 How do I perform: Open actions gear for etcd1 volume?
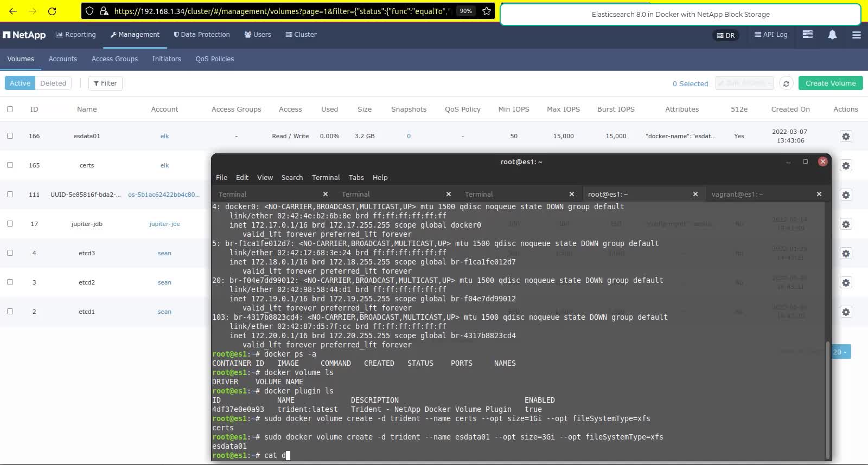point(846,312)
